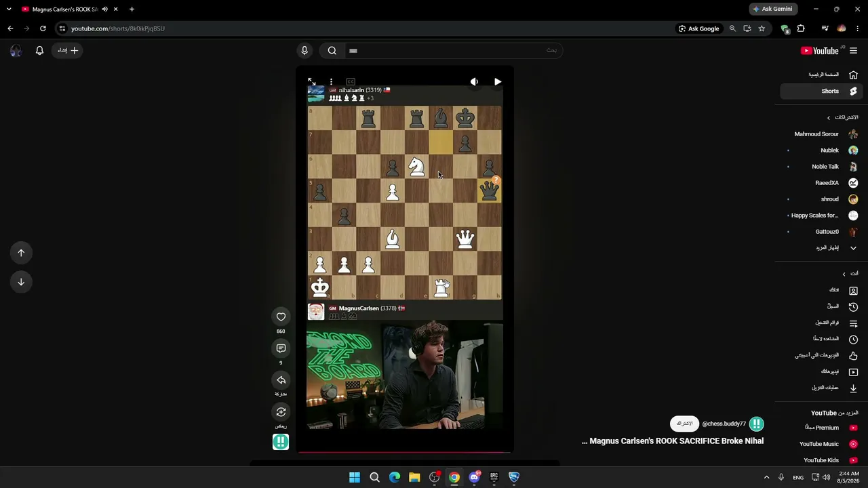
Task: Open the Gattouz0 channel
Action: click(x=820, y=232)
